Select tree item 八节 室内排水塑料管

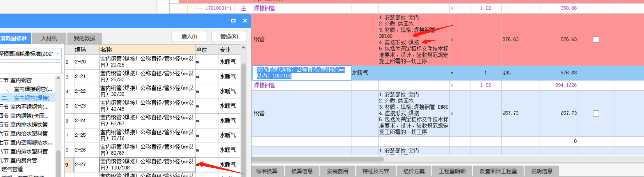click(x=24, y=151)
